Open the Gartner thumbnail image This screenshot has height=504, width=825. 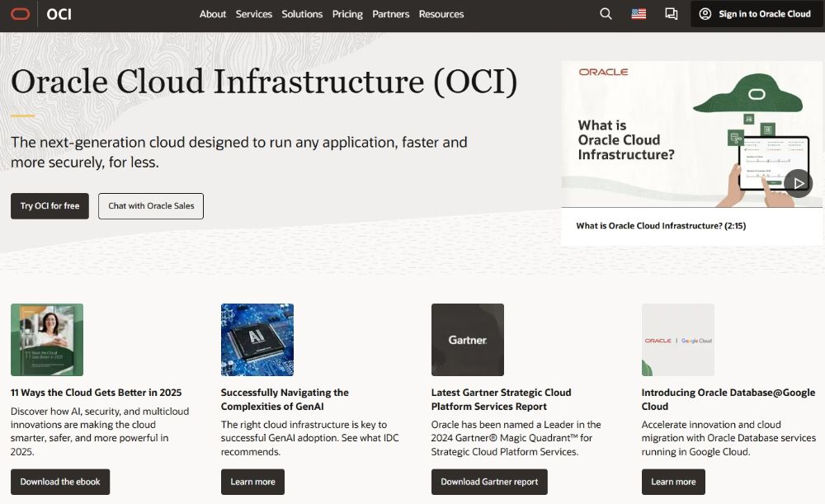[x=468, y=340]
